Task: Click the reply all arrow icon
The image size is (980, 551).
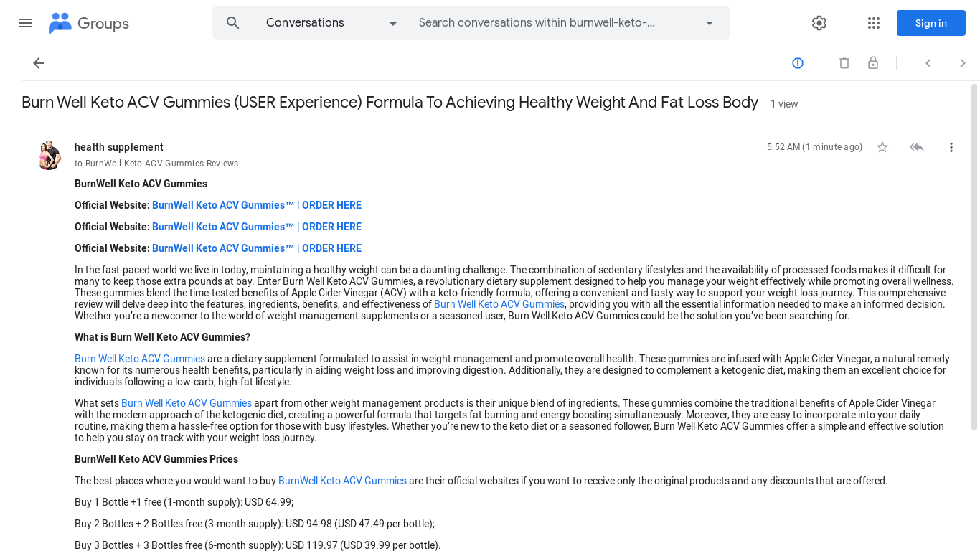Action: 917,147
